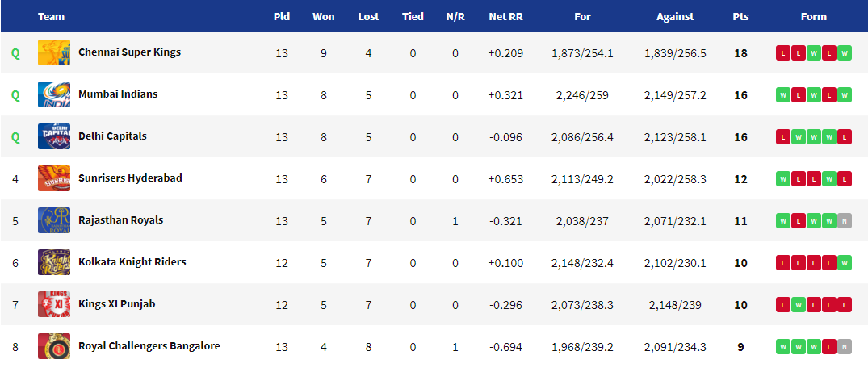Sort by the Net RR column header
This screenshot has width=868, height=372.
[505, 17]
